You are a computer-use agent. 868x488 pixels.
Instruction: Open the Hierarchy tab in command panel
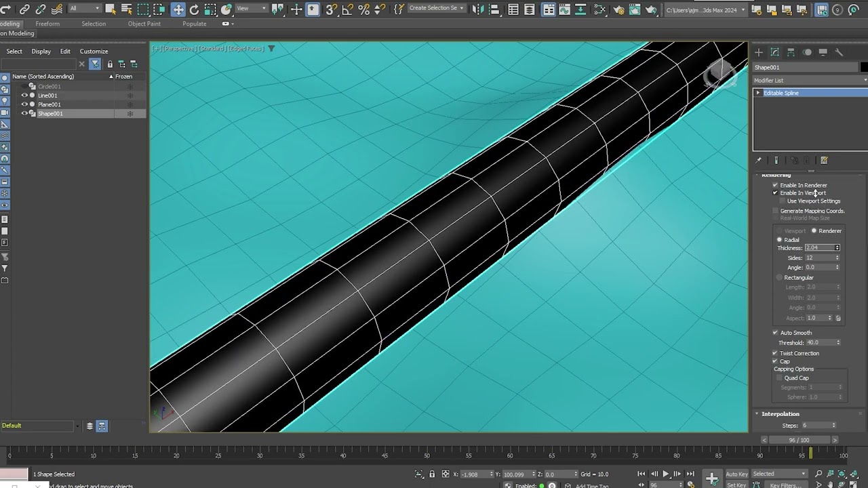pyautogui.click(x=791, y=52)
